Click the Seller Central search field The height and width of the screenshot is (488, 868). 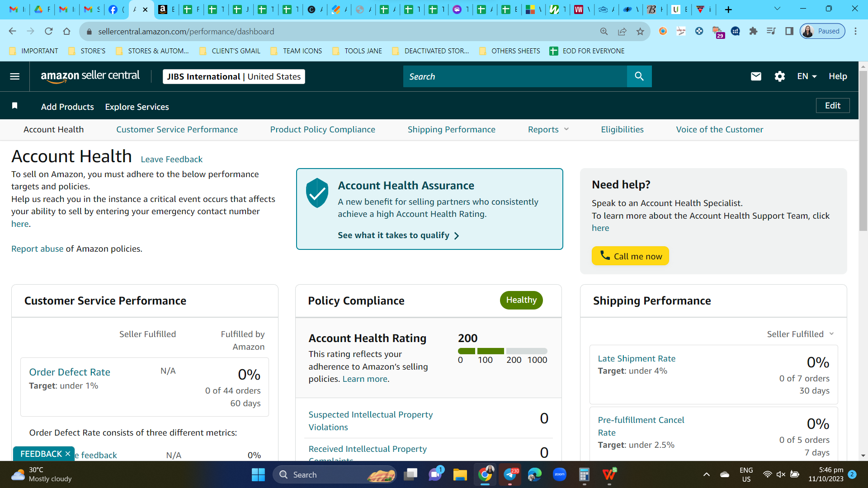[515, 76]
